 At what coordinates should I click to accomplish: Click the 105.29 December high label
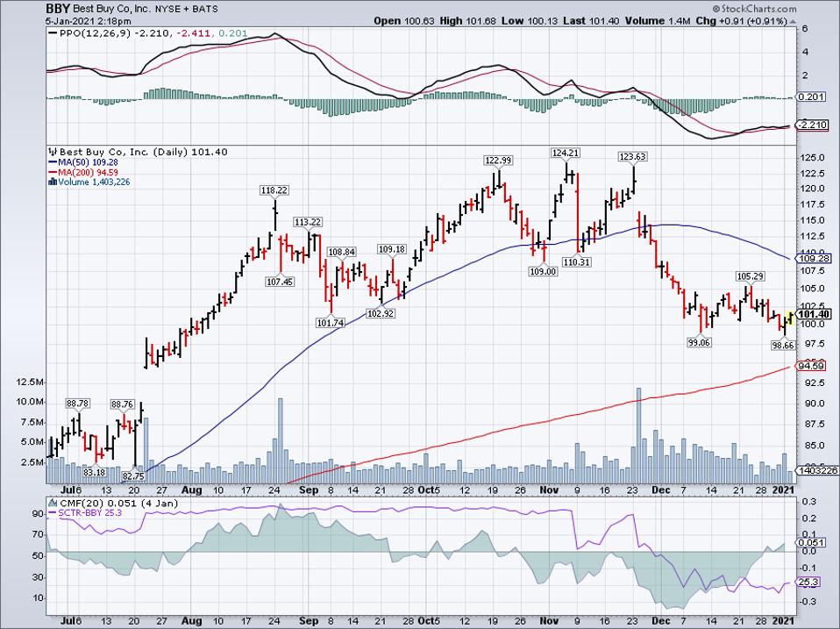click(750, 276)
